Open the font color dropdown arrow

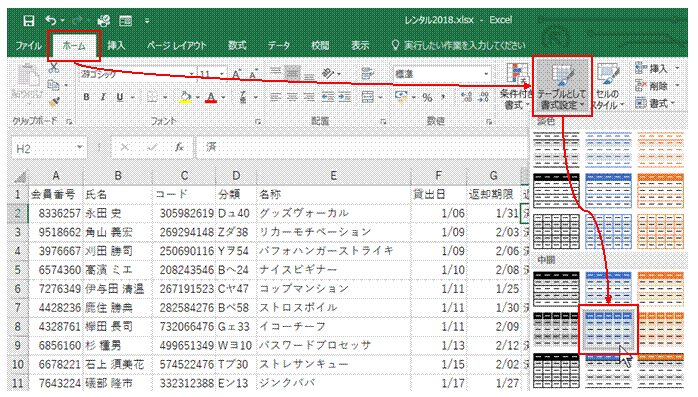[223, 97]
